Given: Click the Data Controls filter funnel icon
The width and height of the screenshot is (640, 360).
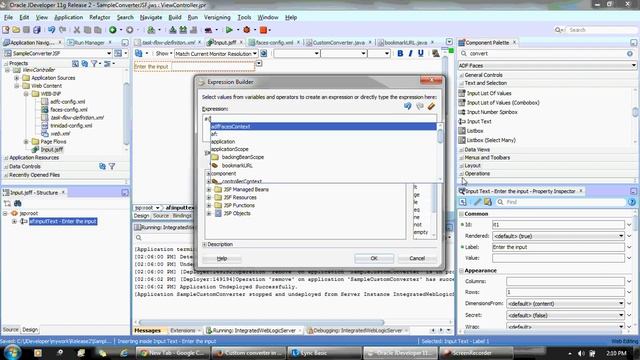Looking at the screenshot, I should pyautogui.click(x=112, y=166).
